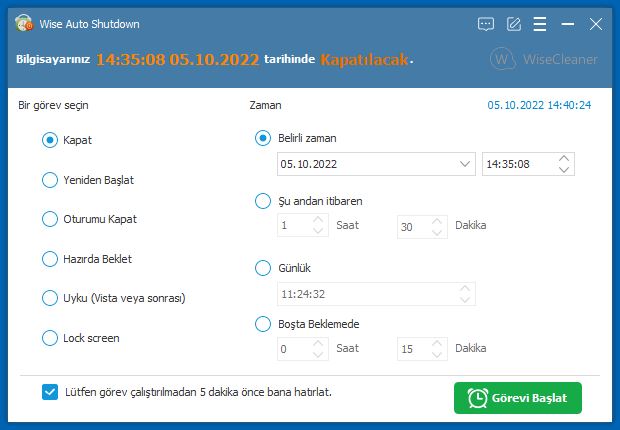This screenshot has width=620, height=430.
Task: Close the Wise Auto Shutdown window
Action: (595, 24)
